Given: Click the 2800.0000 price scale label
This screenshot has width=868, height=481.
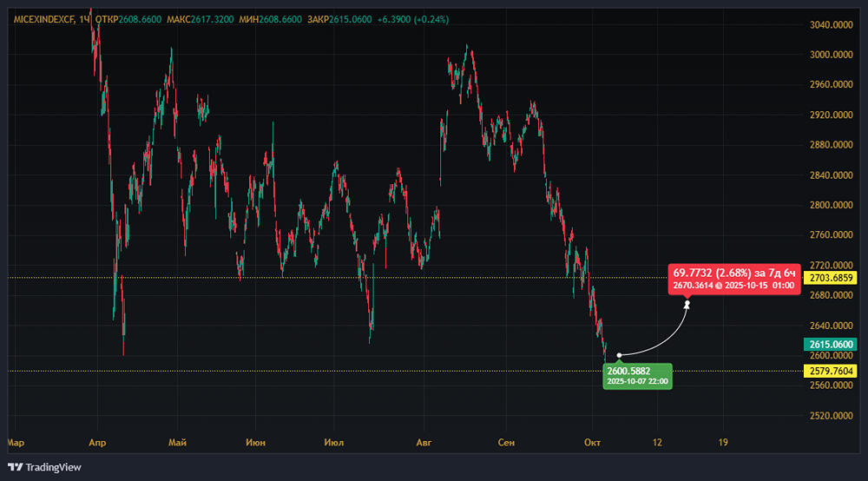Looking at the screenshot, I should (x=832, y=206).
